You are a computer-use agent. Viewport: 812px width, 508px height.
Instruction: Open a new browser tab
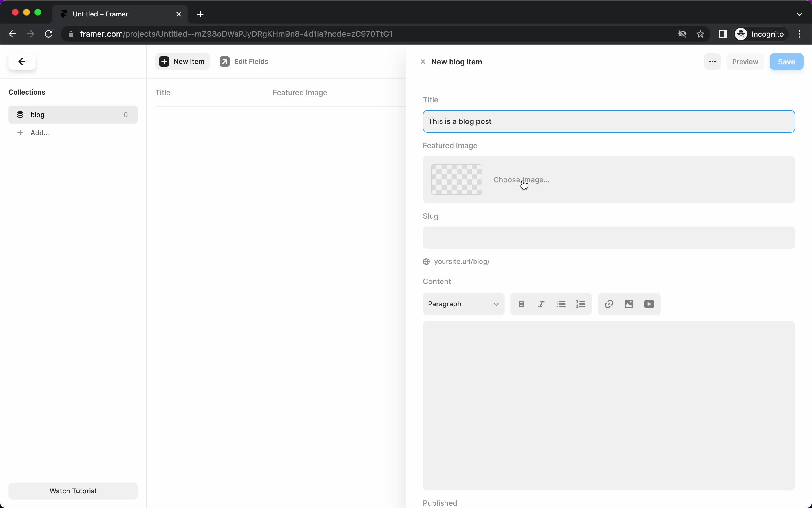point(200,14)
